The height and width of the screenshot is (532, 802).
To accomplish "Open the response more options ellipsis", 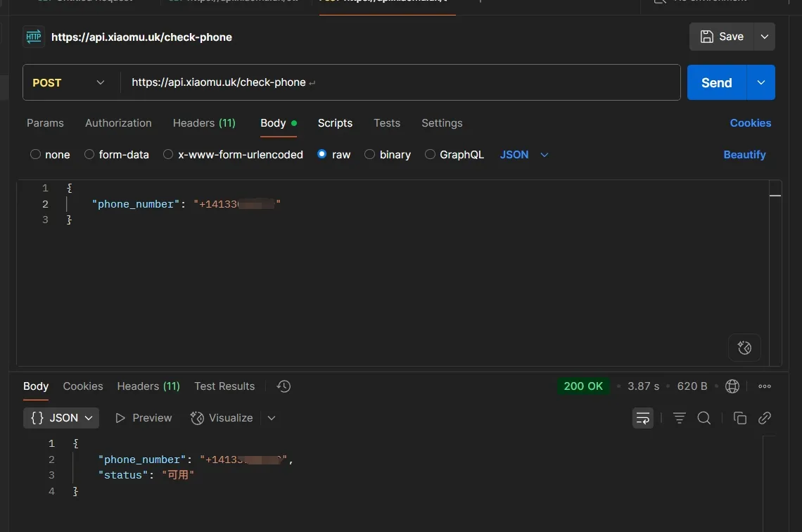I will click(765, 386).
